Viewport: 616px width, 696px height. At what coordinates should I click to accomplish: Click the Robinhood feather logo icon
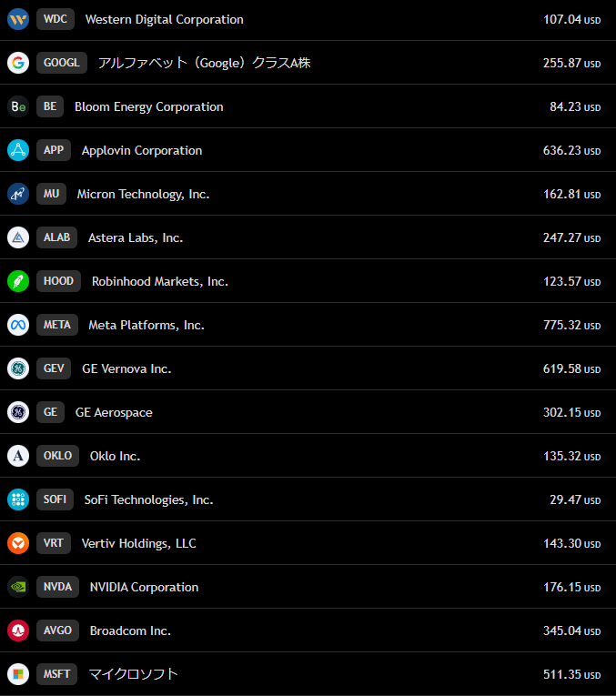tap(18, 281)
